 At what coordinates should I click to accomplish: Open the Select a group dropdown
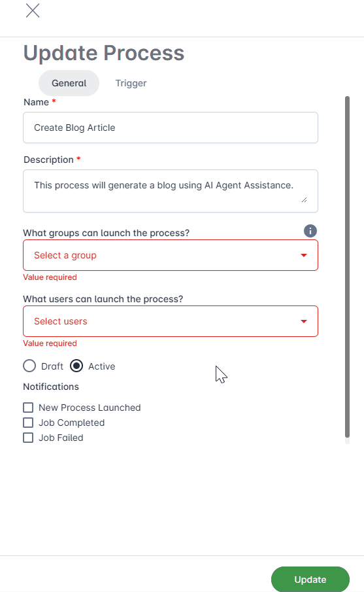click(171, 255)
